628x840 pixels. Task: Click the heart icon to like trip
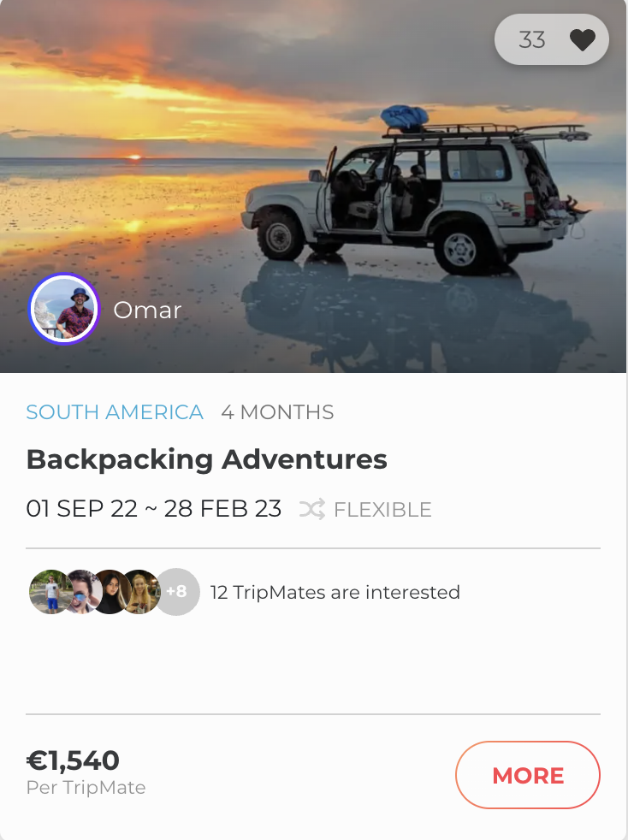[583, 40]
